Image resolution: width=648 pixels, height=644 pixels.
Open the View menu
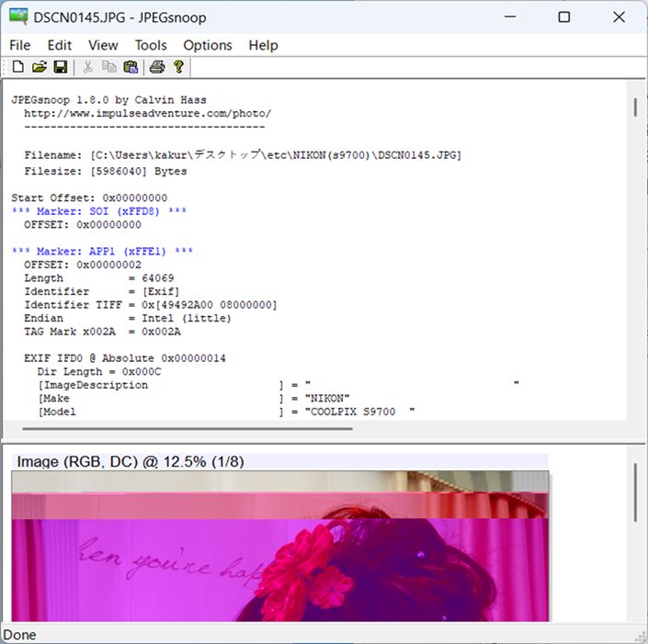(x=103, y=45)
